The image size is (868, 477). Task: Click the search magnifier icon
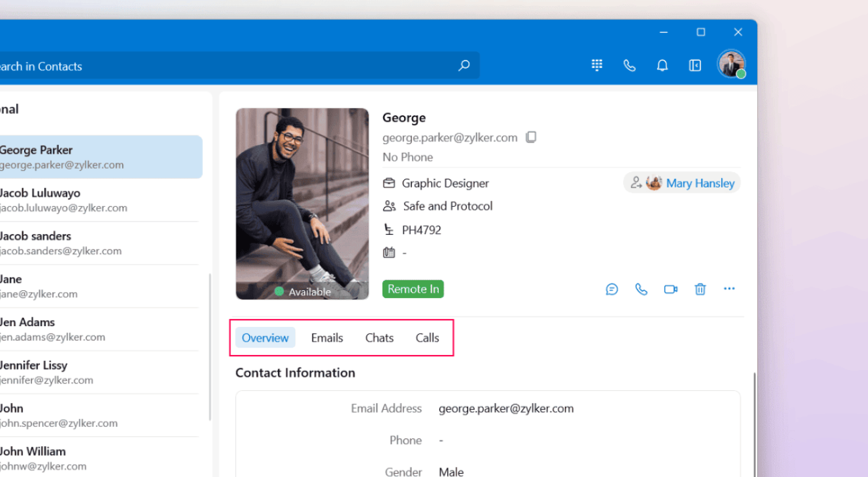pyautogui.click(x=464, y=65)
